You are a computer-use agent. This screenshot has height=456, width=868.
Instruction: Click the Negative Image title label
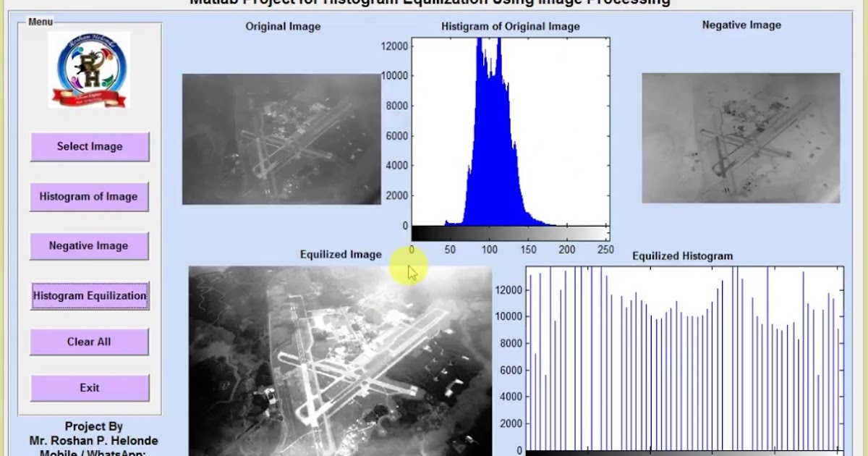click(x=740, y=24)
